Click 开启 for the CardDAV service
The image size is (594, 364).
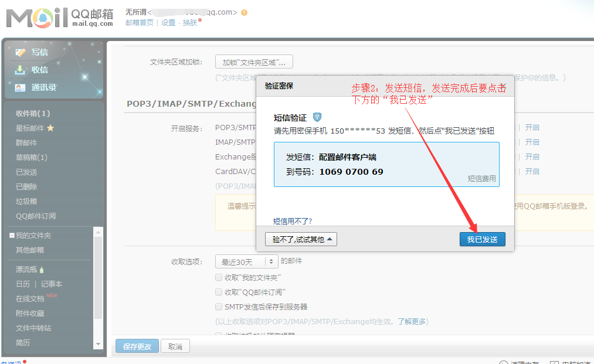(532, 172)
